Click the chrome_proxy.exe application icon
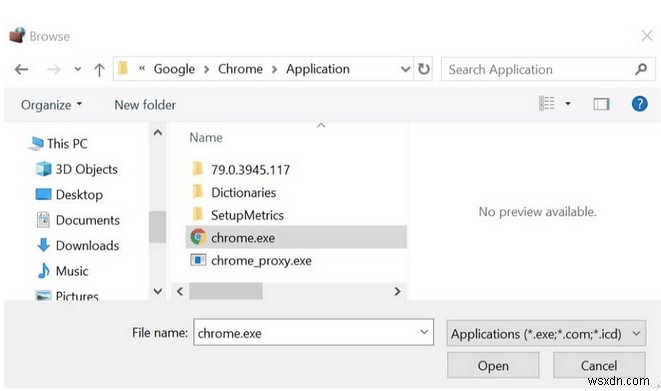This screenshot has height=391, width=661. [x=198, y=260]
